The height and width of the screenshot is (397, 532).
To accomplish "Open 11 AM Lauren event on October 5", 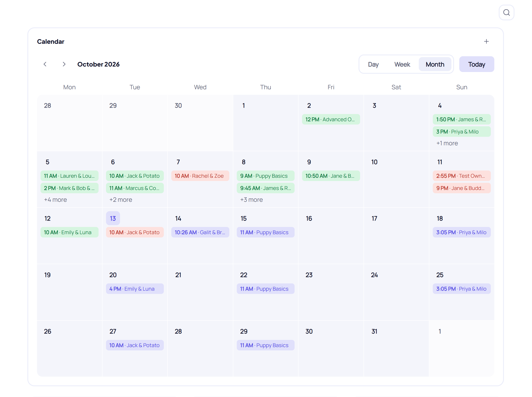I will click(69, 176).
